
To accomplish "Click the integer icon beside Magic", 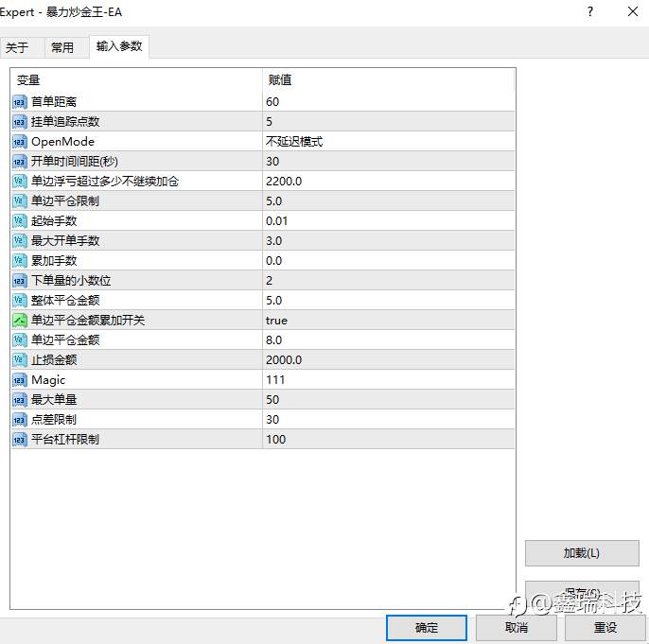I will 20,380.
